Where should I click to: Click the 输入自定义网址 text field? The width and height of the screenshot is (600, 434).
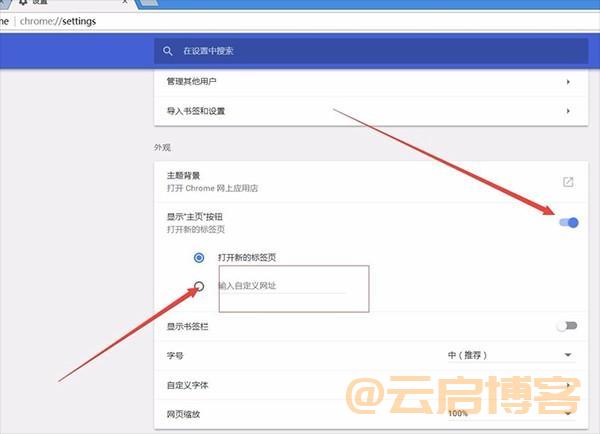[282, 286]
